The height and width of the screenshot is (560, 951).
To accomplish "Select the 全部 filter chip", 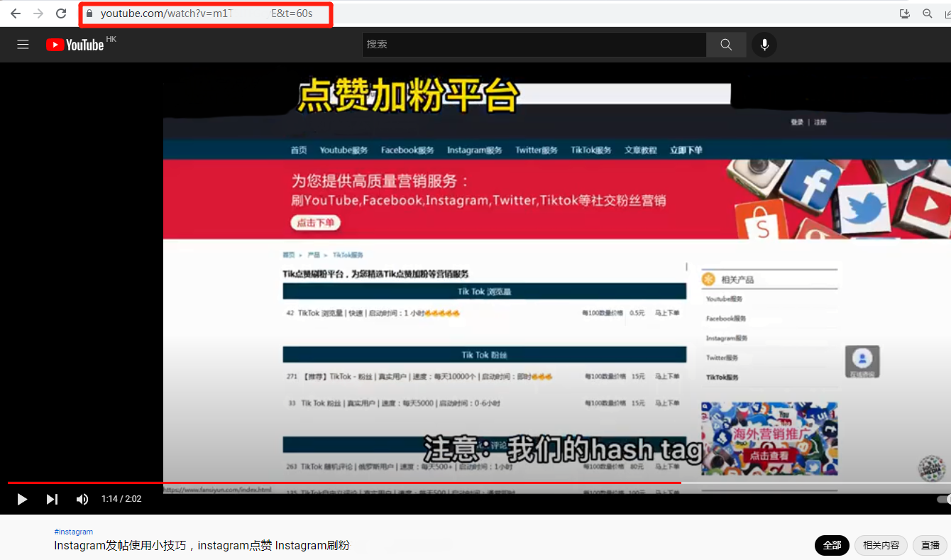I will [832, 545].
